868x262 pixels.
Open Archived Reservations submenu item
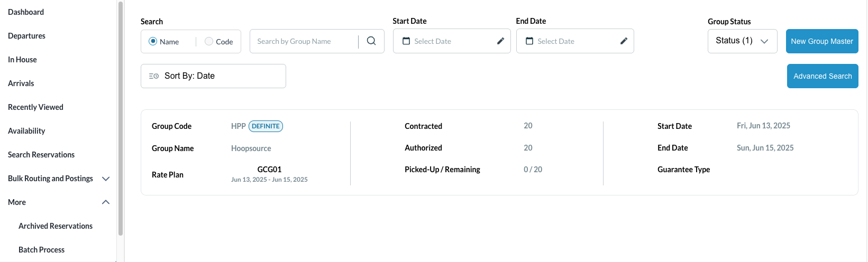coord(56,226)
